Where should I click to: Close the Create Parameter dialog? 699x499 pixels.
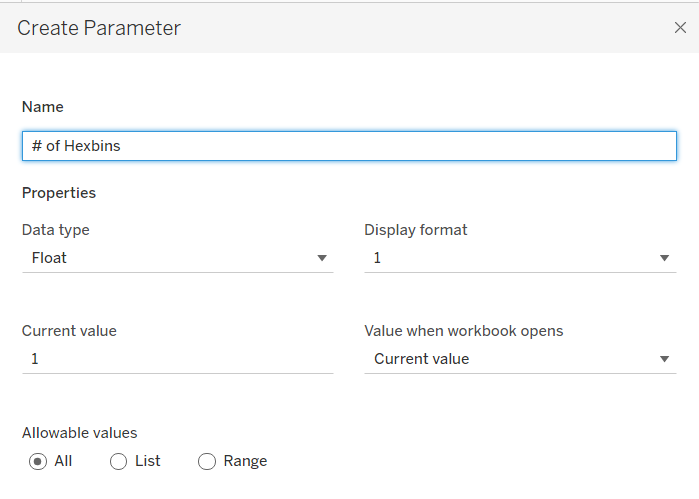pos(680,28)
